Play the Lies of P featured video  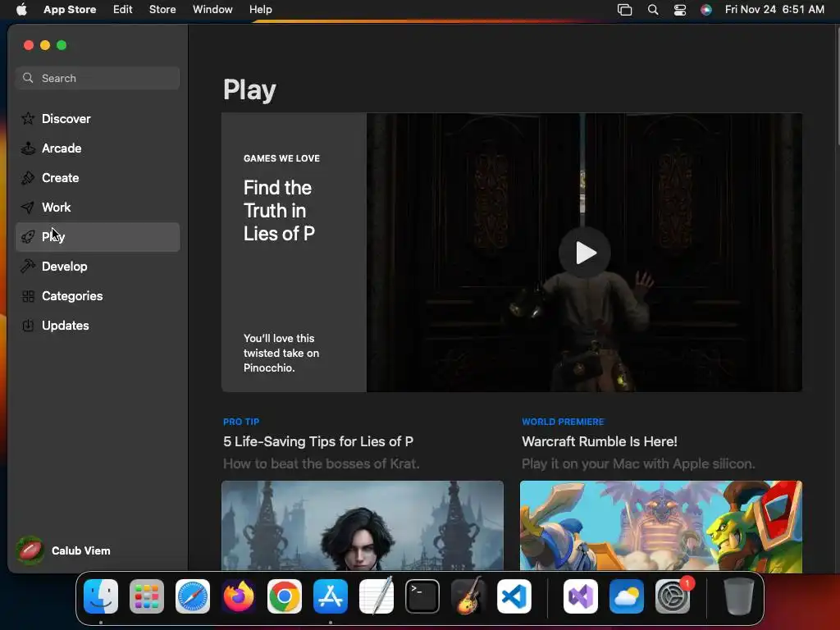click(x=584, y=253)
